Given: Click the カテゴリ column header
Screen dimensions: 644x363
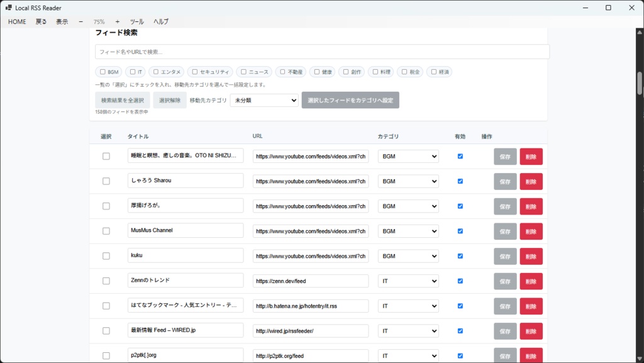Looking at the screenshot, I should pyautogui.click(x=388, y=137).
